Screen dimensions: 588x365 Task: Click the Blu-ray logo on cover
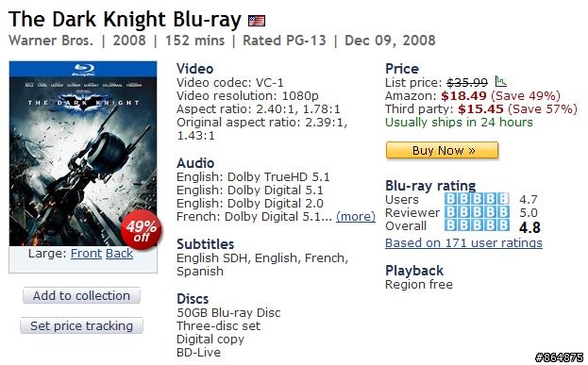pyautogui.click(x=83, y=69)
